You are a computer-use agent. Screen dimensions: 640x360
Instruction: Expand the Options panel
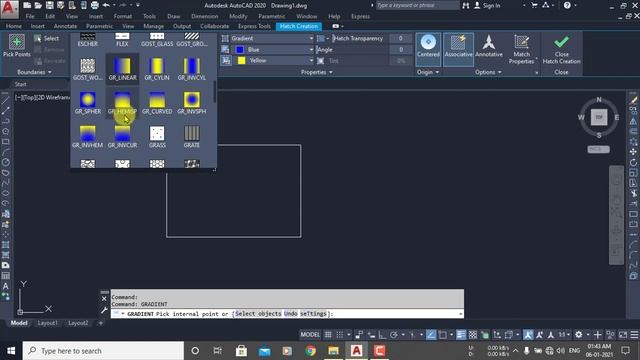point(488,72)
